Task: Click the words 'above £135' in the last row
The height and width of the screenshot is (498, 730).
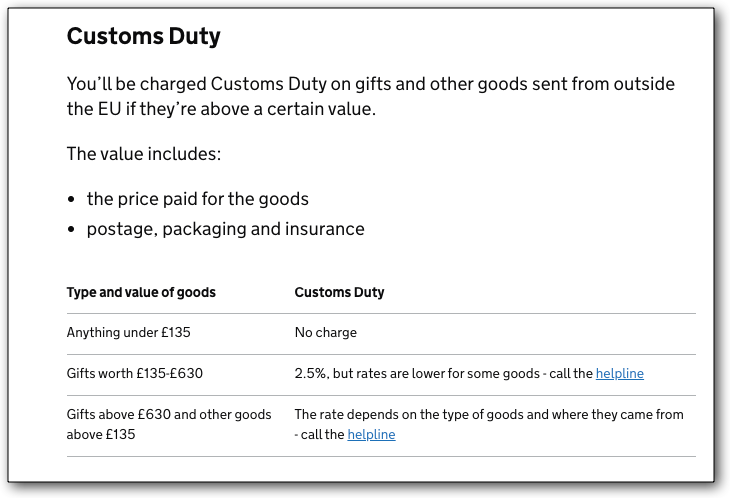Action: click(x=100, y=435)
